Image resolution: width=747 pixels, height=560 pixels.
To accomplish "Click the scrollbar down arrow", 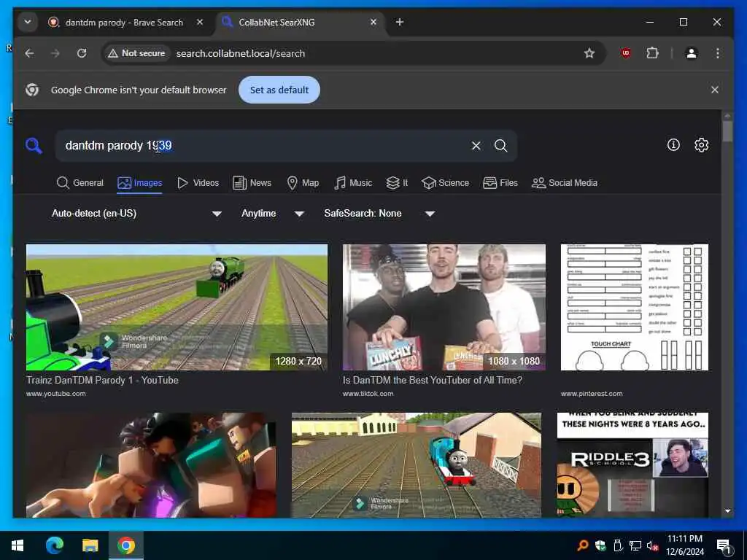I will pyautogui.click(x=727, y=511).
